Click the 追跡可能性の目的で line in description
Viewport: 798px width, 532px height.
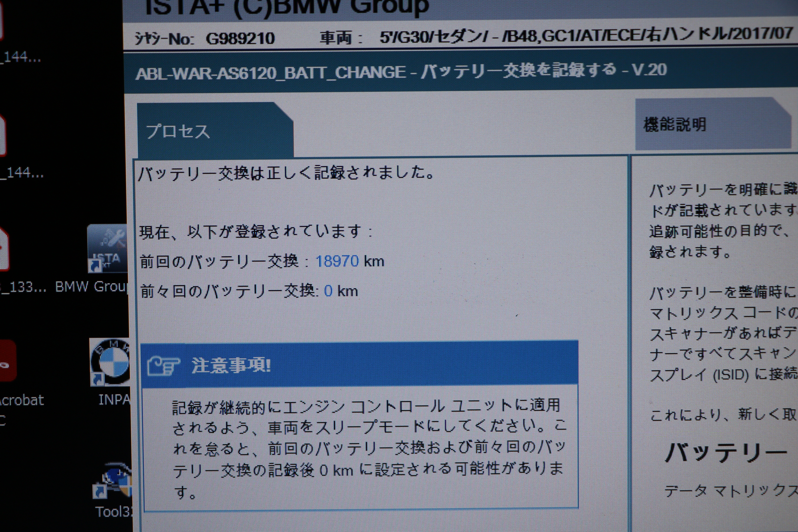[719, 231]
